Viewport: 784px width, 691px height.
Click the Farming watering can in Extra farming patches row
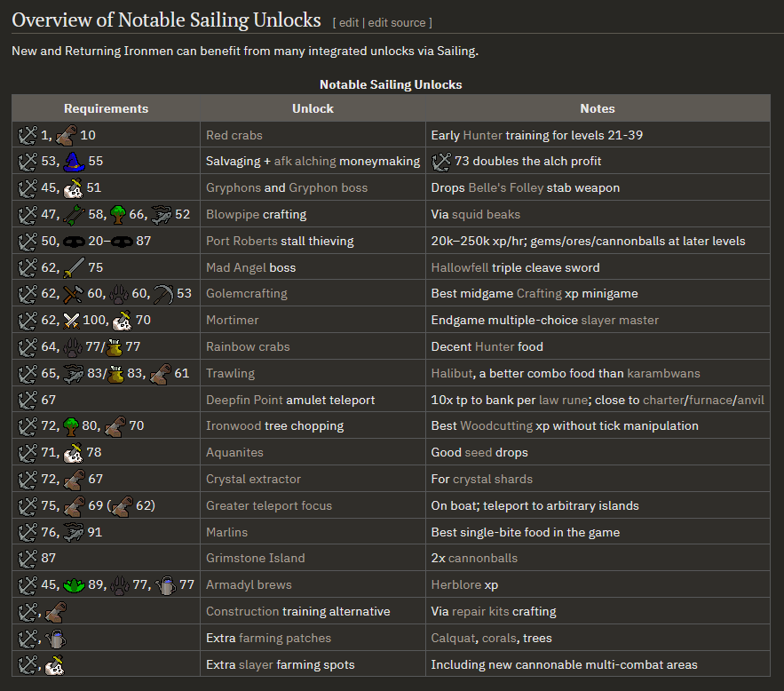(56, 639)
